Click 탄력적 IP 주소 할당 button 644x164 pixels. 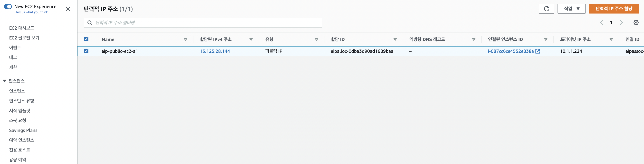pyautogui.click(x=614, y=9)
